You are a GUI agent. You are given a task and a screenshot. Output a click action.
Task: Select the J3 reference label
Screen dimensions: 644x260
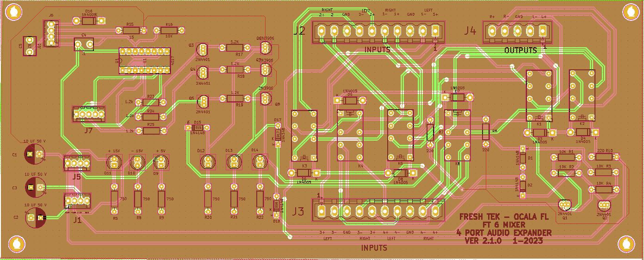[x=298, y=212]
